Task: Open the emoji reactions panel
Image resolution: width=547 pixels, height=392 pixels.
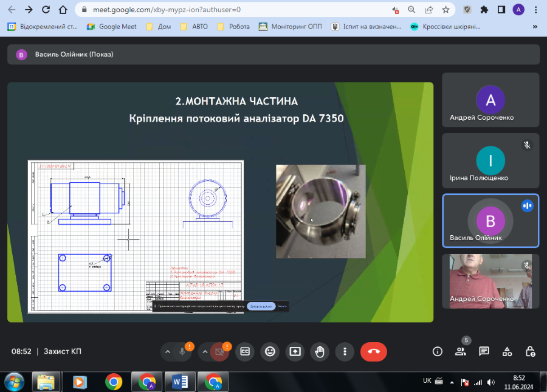Action: 270,351
